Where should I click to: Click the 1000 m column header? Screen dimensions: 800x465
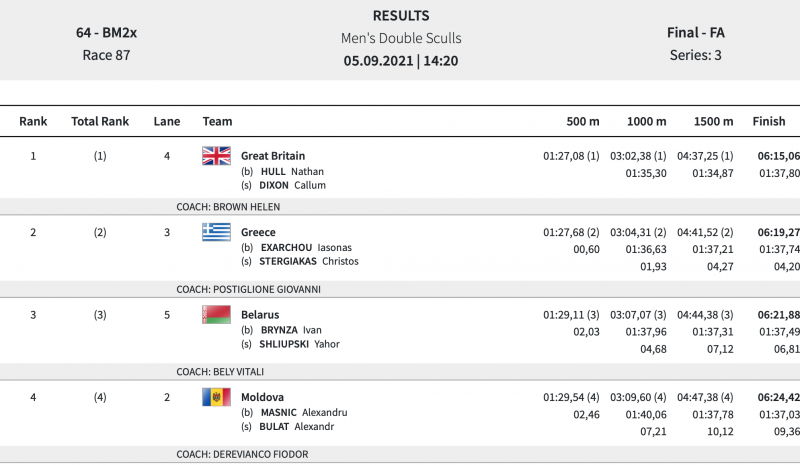[646, 122]
